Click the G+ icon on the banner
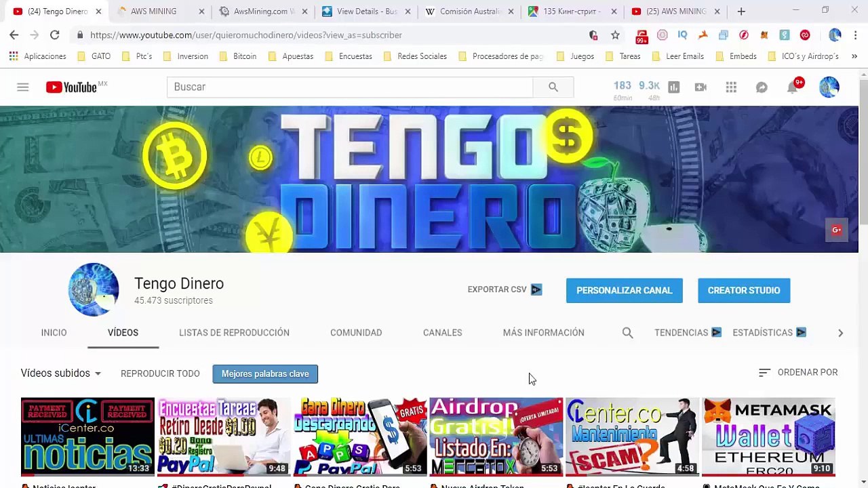This screenshot has height=488, width=868. tap(836, 230)
